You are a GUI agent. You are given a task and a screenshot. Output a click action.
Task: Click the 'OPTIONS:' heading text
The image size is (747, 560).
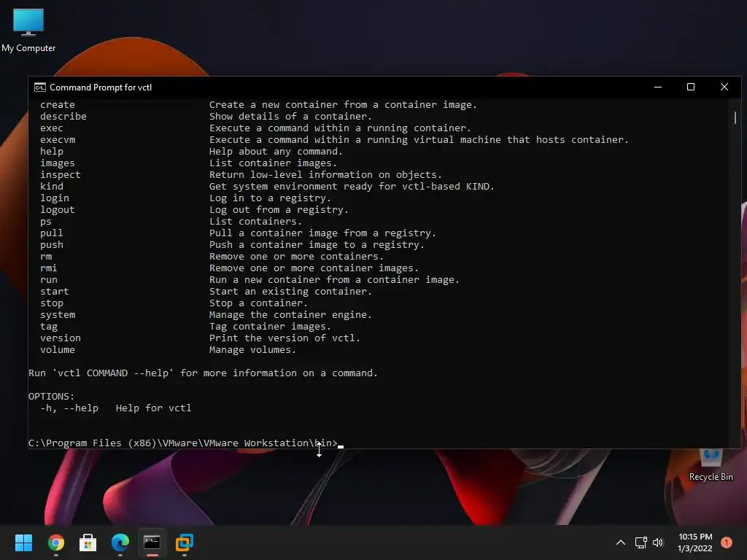(x=52, y=396)
